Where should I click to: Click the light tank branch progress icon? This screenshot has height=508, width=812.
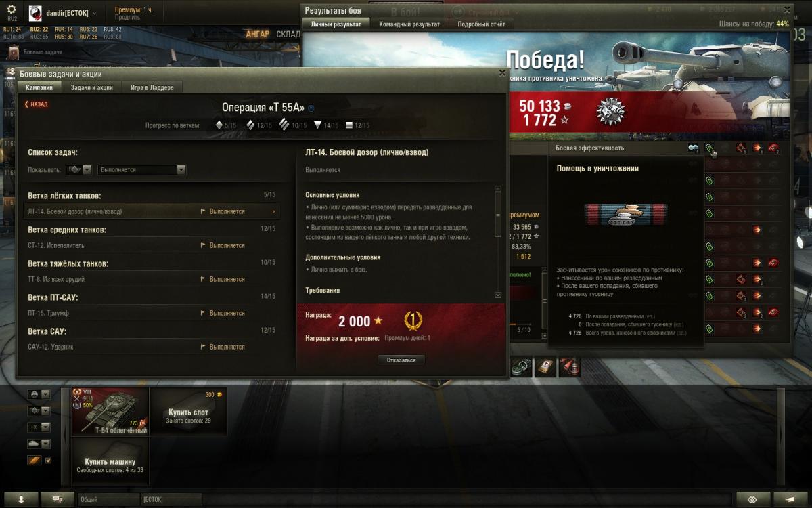[219, 125]
